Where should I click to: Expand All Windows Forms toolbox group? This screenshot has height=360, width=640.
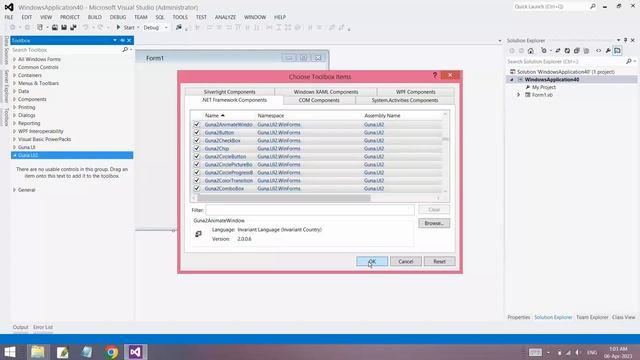pos(15,59)
